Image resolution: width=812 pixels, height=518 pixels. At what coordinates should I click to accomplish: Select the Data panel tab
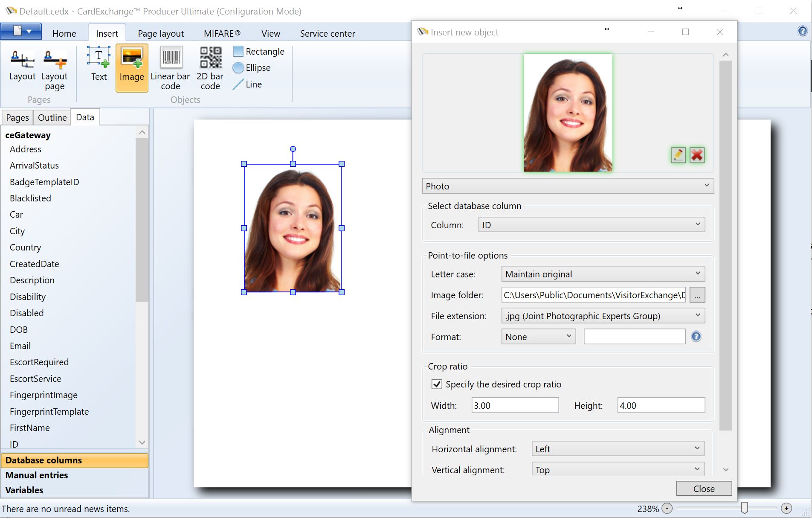click(85, 117)
